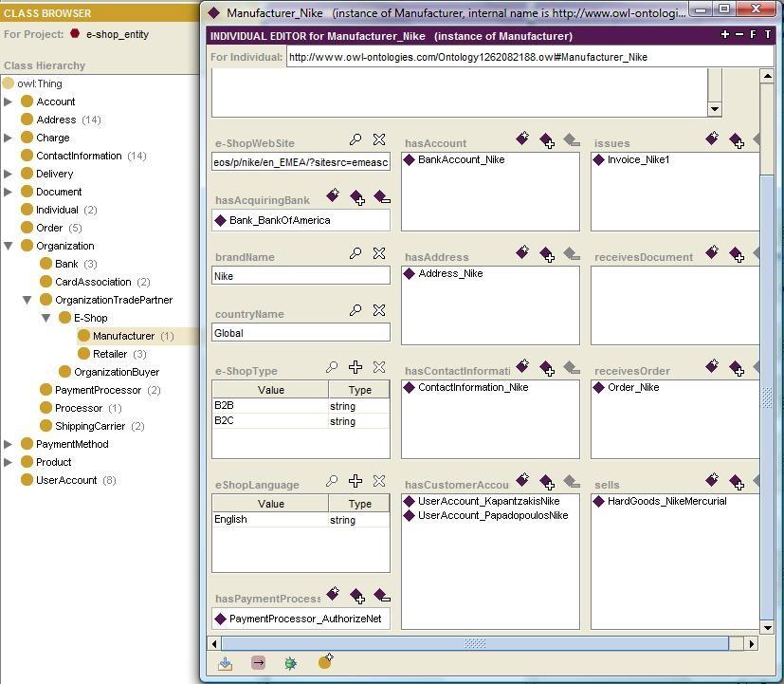Expand the Account class node
784x684 pixels.
8,102
